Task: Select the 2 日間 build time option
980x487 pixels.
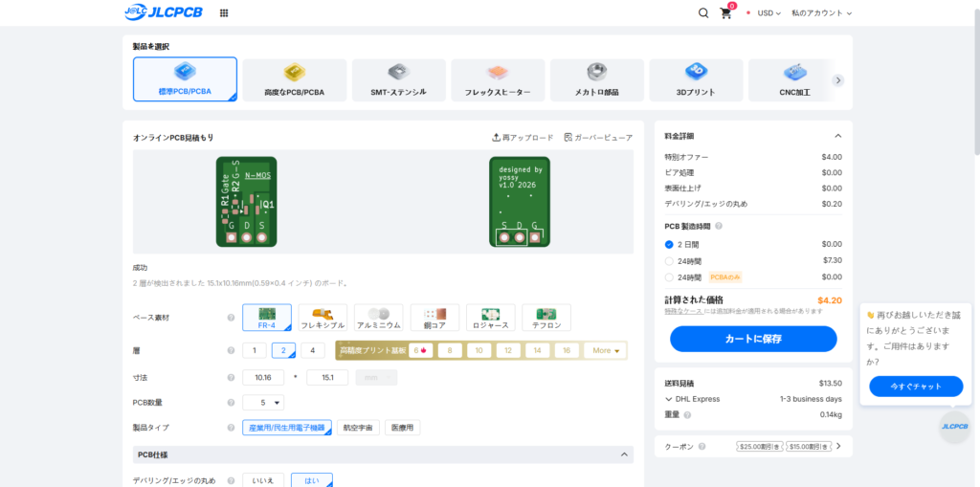Action: pos(669,244)
